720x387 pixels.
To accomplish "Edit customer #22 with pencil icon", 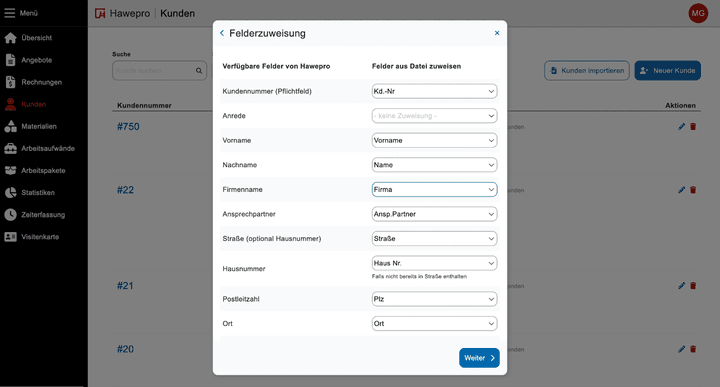I will click(x=681, y=190).
